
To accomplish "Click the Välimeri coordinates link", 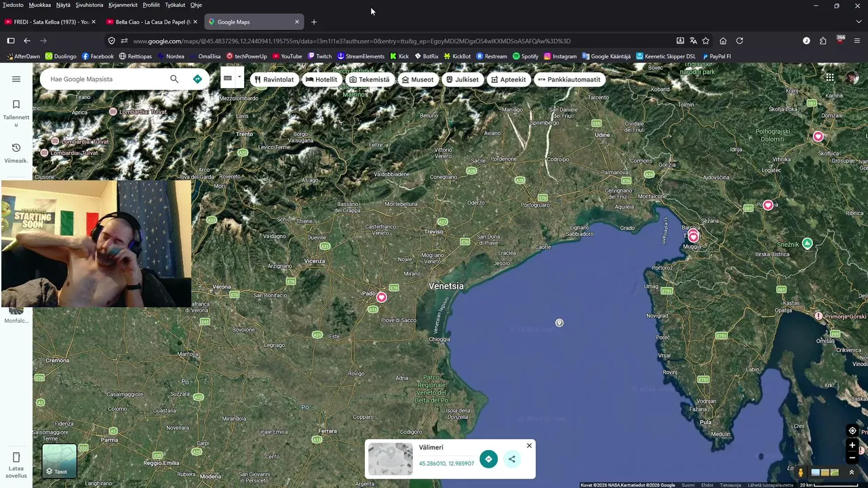I will [446, 464].
